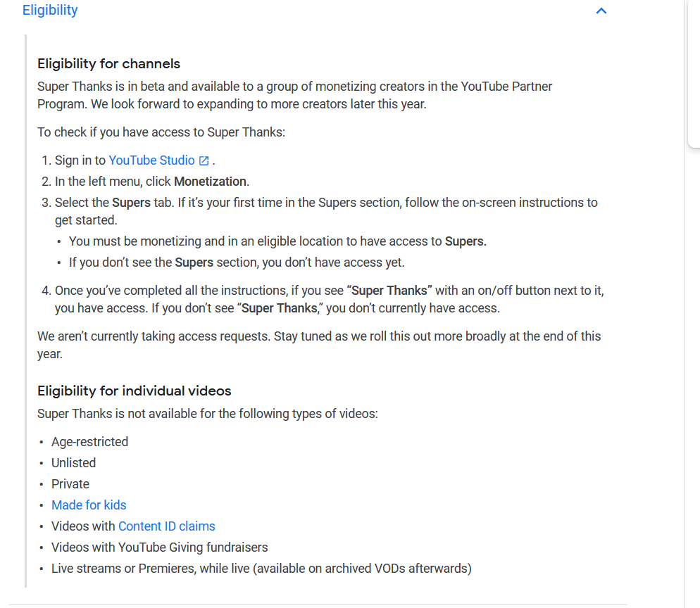700x608 pixels.
Task: Select the 'Eligibility for channels' heading
Action: pos(109,64)
